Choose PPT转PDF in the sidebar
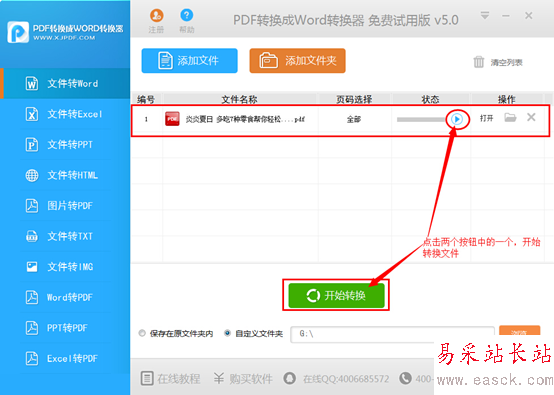The image size is (554, 395). 65,328
